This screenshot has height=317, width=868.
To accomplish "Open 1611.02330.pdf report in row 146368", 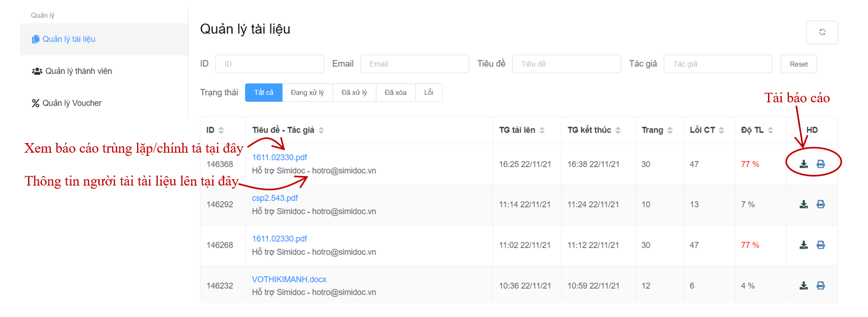I will coord(279,157).
